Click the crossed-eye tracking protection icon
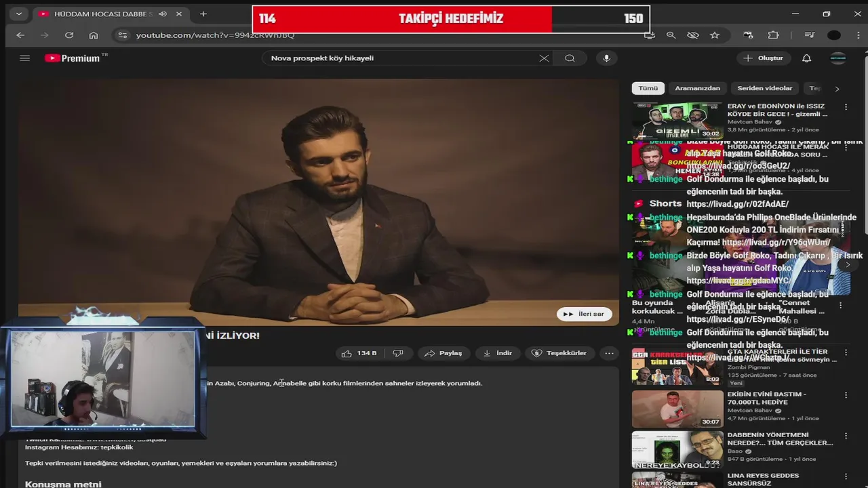The width and height of the screenshot is (868, 488). point(692,35)
